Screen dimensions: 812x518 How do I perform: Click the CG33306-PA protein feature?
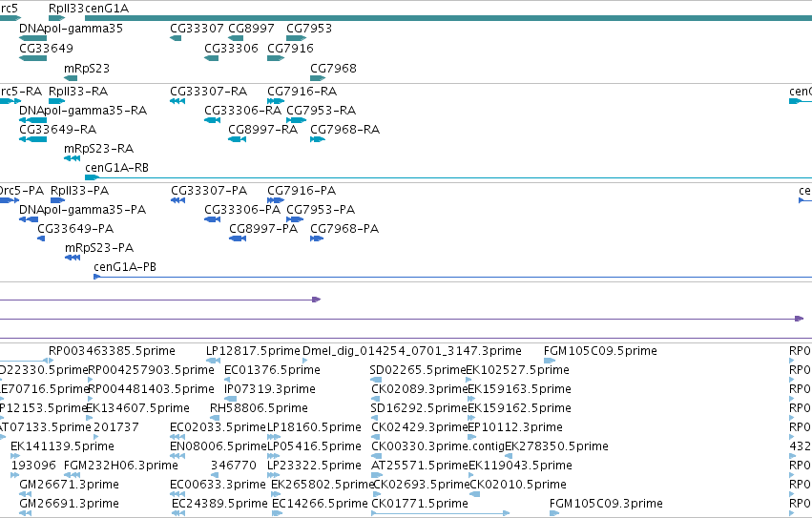(213, 219)
